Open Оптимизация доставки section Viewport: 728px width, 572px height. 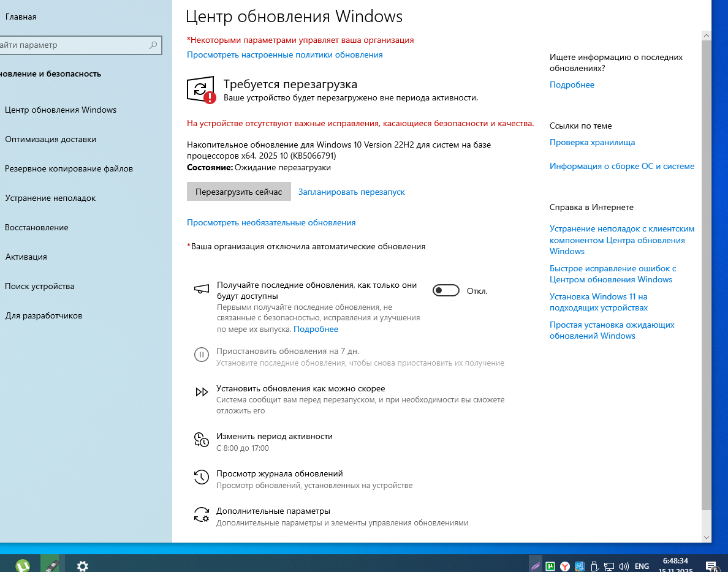(x=51, y=139)
